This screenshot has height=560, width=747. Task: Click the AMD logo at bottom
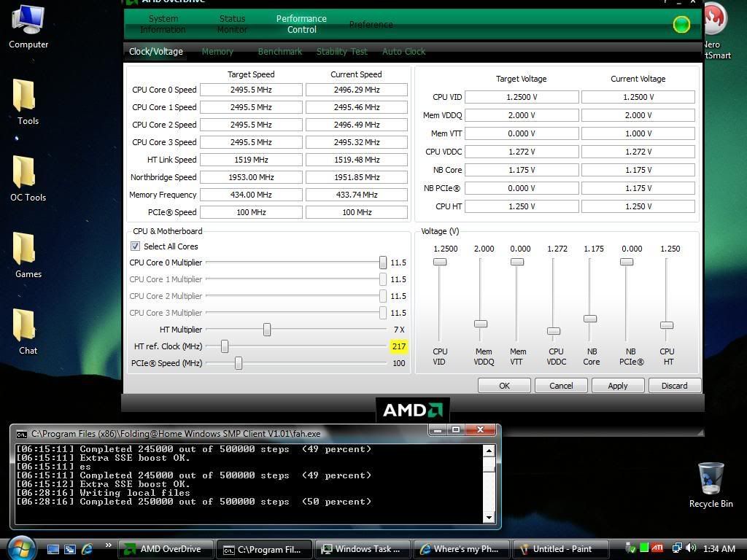click(x=413, y=410)
